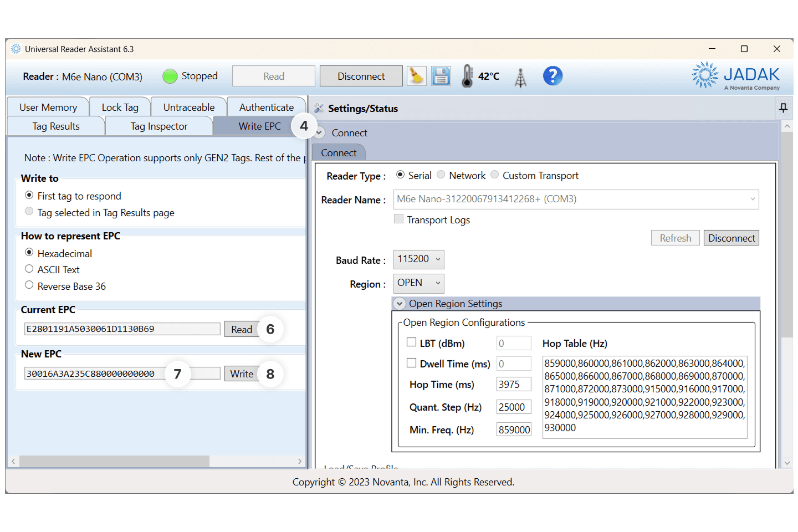Click Read button beside Current EPC
This screenshot has height=532, width=798.
point(242,329)
